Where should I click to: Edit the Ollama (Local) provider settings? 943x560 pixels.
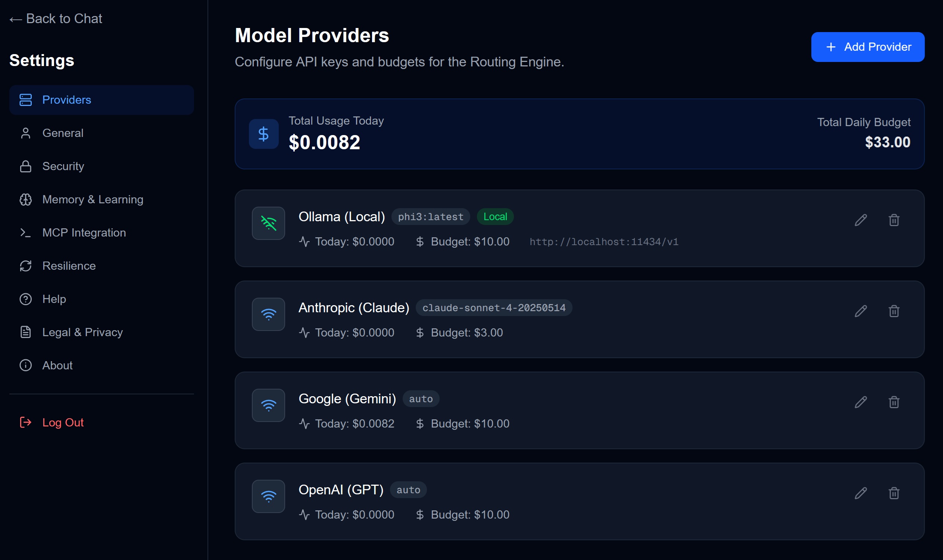point(861,220)
